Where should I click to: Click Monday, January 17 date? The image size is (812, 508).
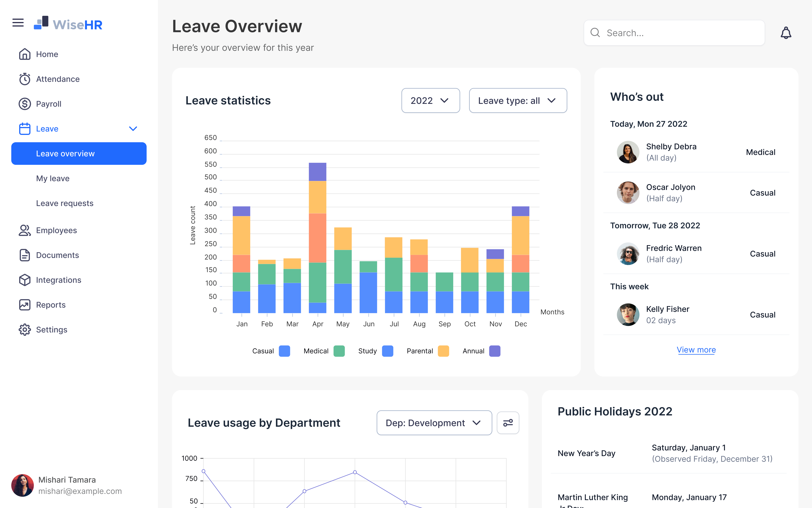[x=689, y=497]
